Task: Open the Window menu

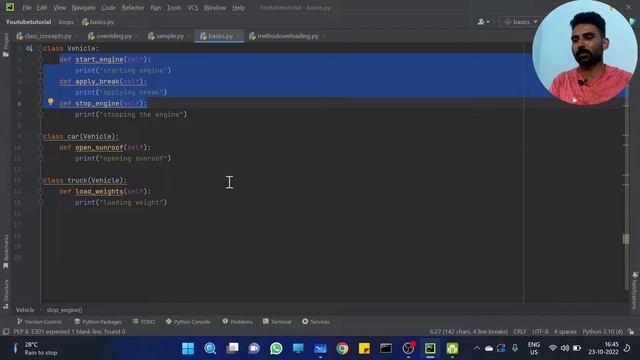Action: [x=215, y=8]
